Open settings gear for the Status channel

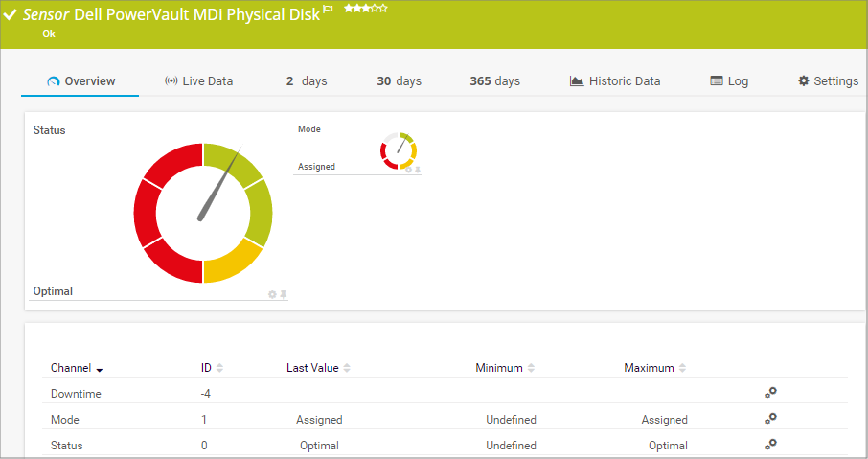click(x=770, y=444)
